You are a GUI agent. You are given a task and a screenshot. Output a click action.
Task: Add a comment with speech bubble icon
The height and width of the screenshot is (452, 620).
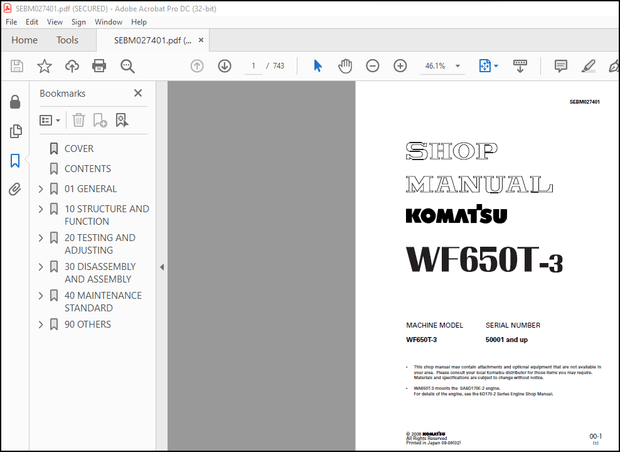click(x=561, y=66)
